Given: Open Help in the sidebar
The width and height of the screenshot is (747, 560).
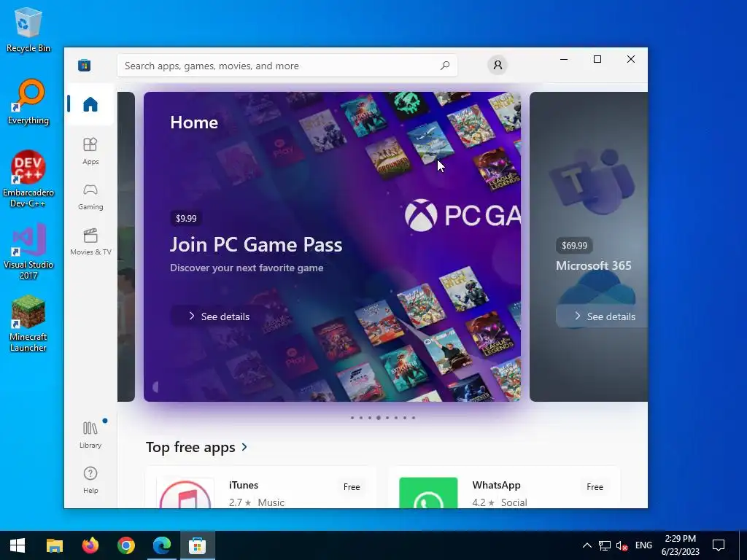Looking at the screenshot, I should tap(90, 480).
